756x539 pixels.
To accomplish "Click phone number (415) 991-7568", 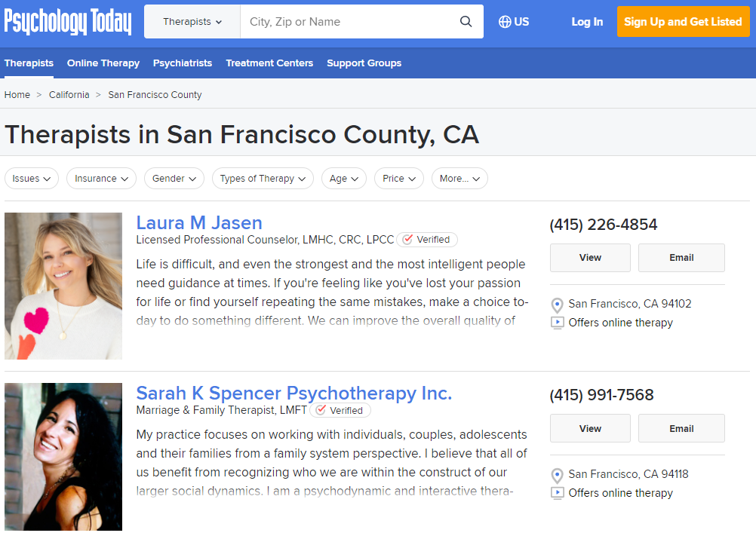I will point(601,395).
